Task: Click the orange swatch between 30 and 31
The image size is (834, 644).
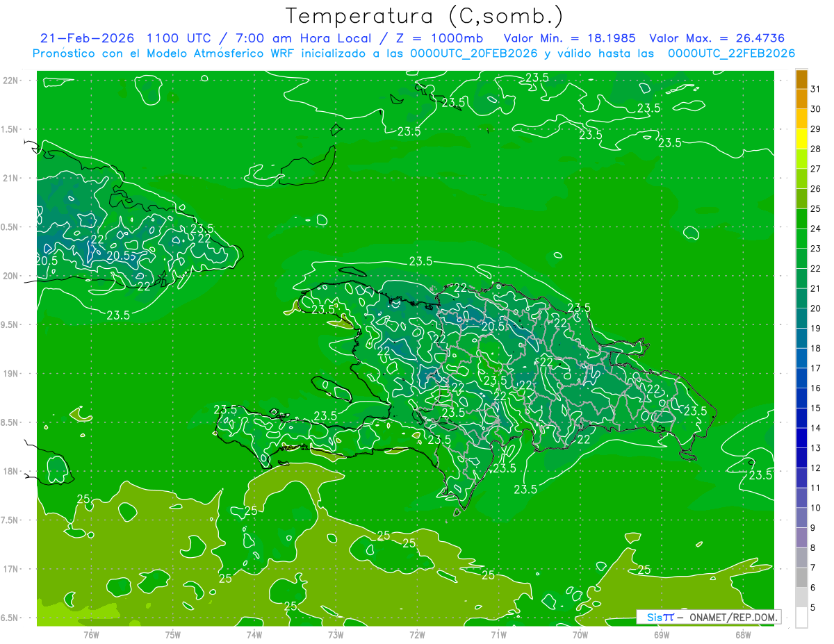Action: (801, 99)
